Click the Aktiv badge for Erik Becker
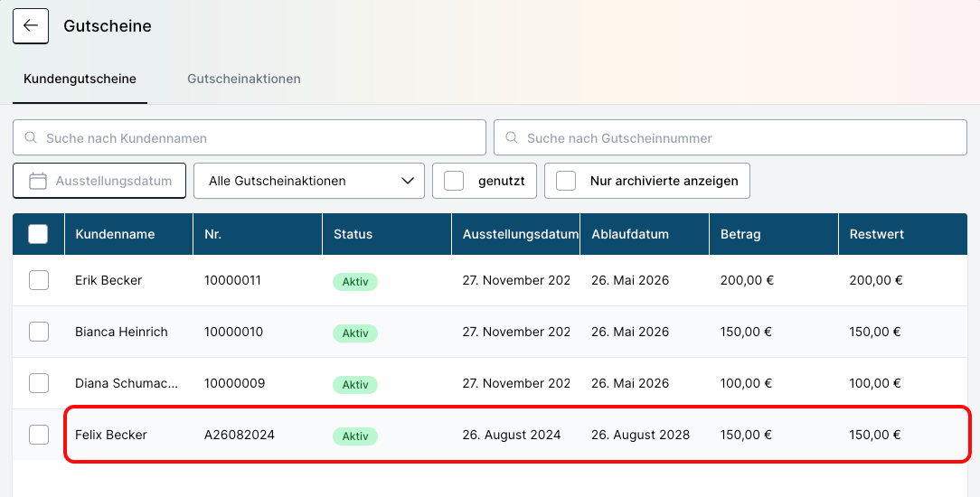This screenshot has height=497, width=980. pos(354,281)
